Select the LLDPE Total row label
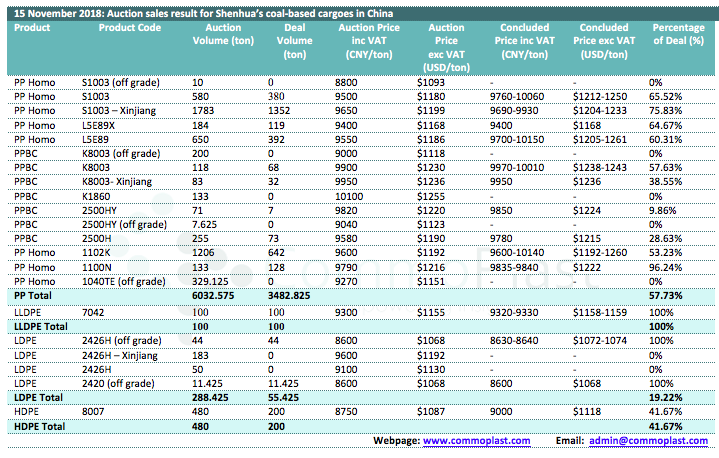 tap(41, 326)
